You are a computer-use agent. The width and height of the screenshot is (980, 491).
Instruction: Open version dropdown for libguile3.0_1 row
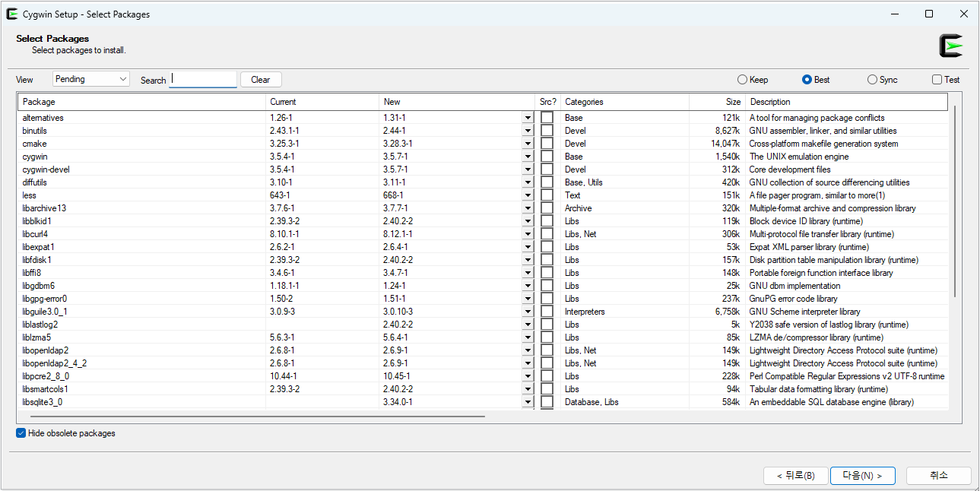click(x=528, y=312)
